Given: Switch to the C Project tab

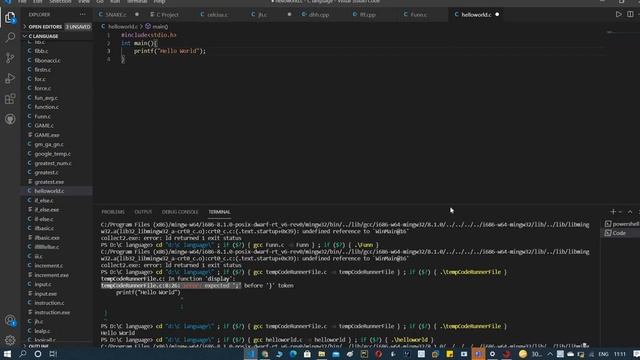Looking at the screenshot, I should click(167, 14).
